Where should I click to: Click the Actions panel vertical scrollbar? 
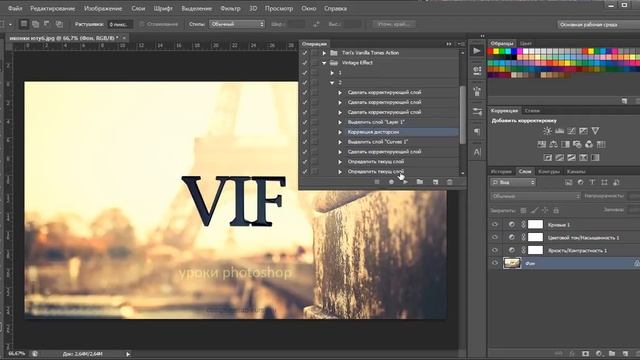[x=462, y=114]
